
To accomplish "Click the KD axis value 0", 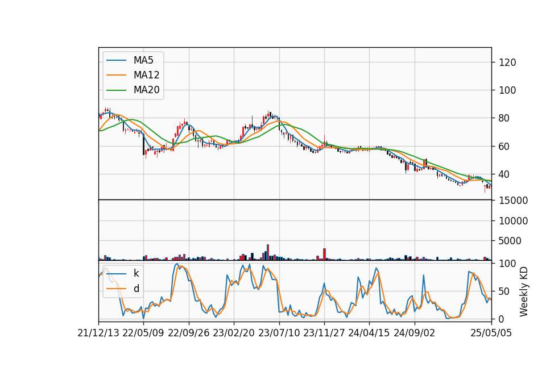I will tap(502, 319).
